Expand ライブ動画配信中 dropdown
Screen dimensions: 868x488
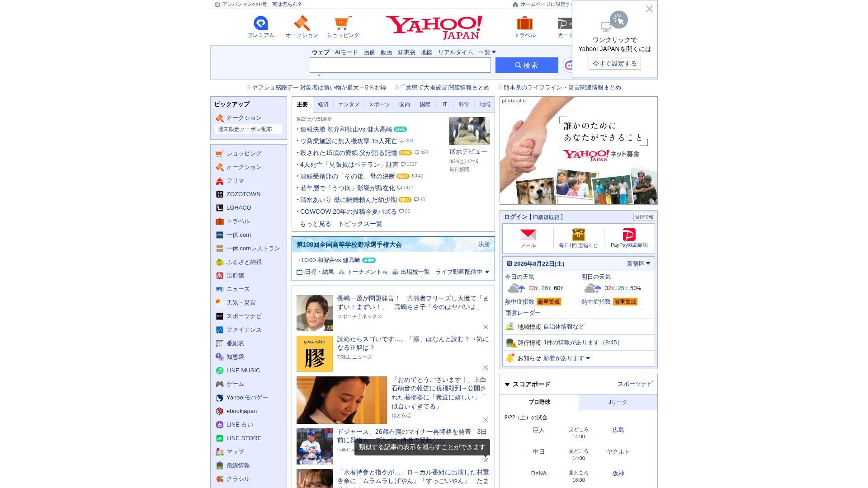462,272
